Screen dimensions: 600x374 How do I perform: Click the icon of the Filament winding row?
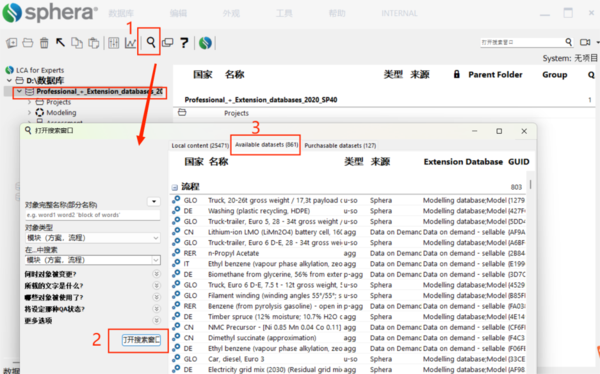point(176,295)
